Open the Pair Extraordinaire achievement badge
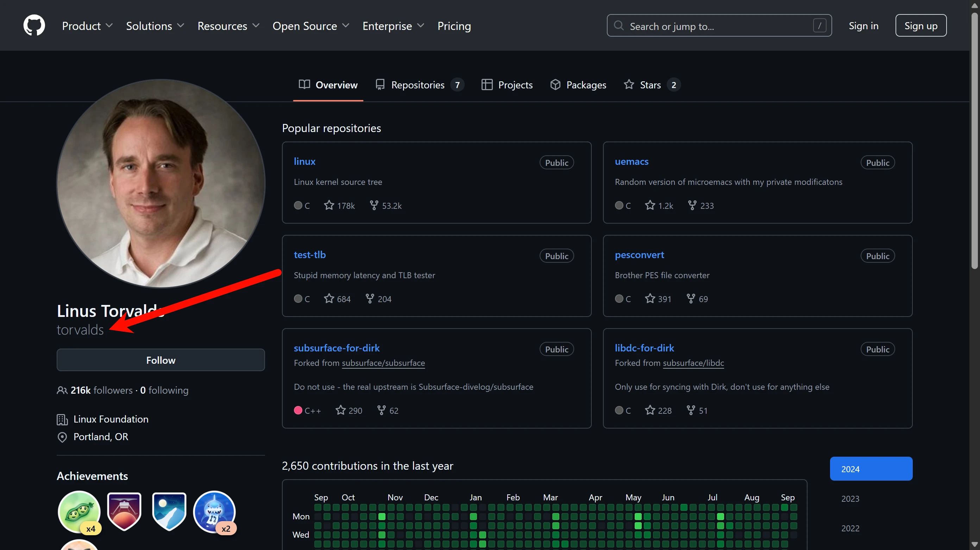980x550 pixels. click(79, 512)
